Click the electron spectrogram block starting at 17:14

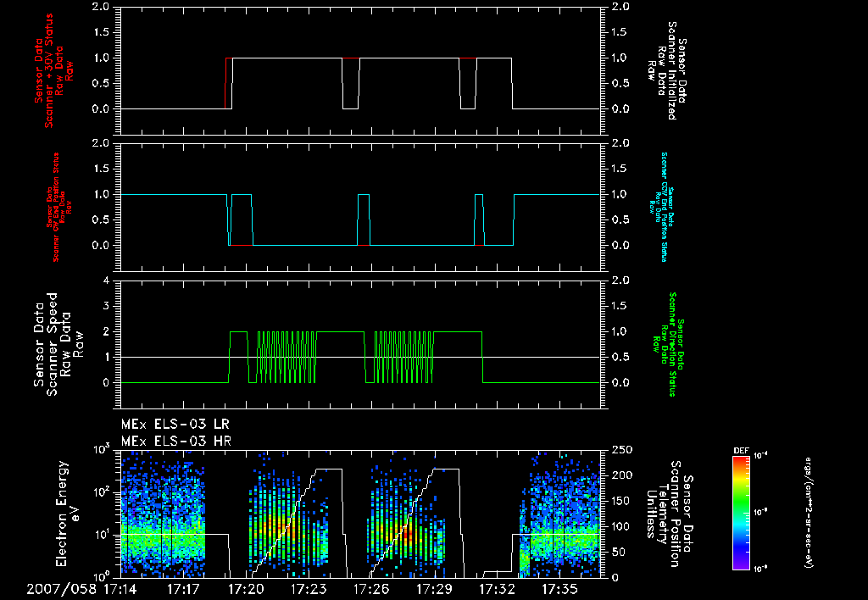163,514
